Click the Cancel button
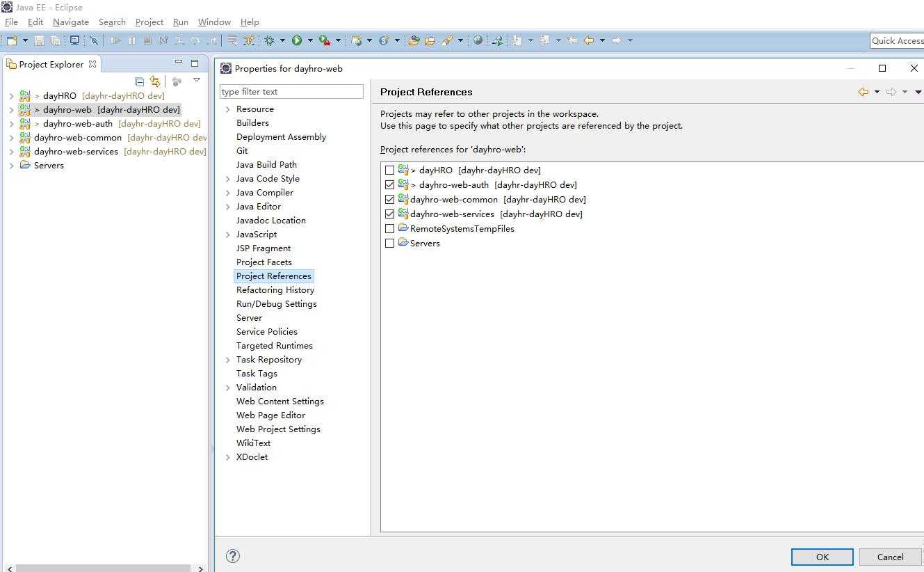Viewport: 924px width, 572px height. tap(891, 557)
